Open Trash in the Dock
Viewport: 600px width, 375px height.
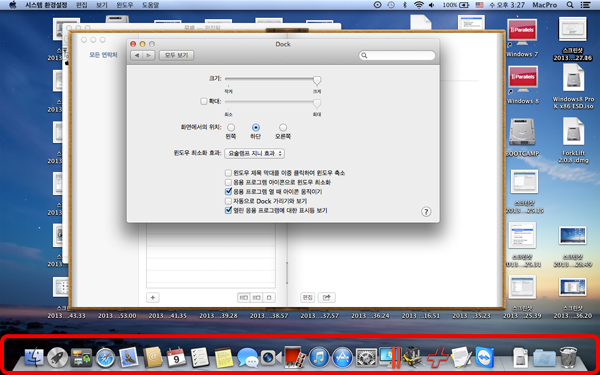click(x=568, y=358)
